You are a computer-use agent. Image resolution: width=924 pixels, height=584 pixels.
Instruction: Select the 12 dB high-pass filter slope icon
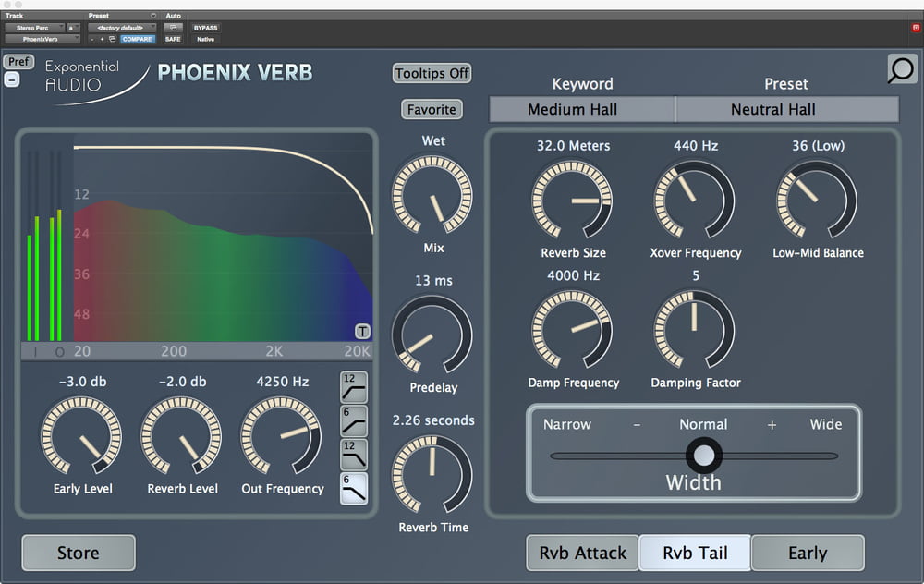point(354,387)
